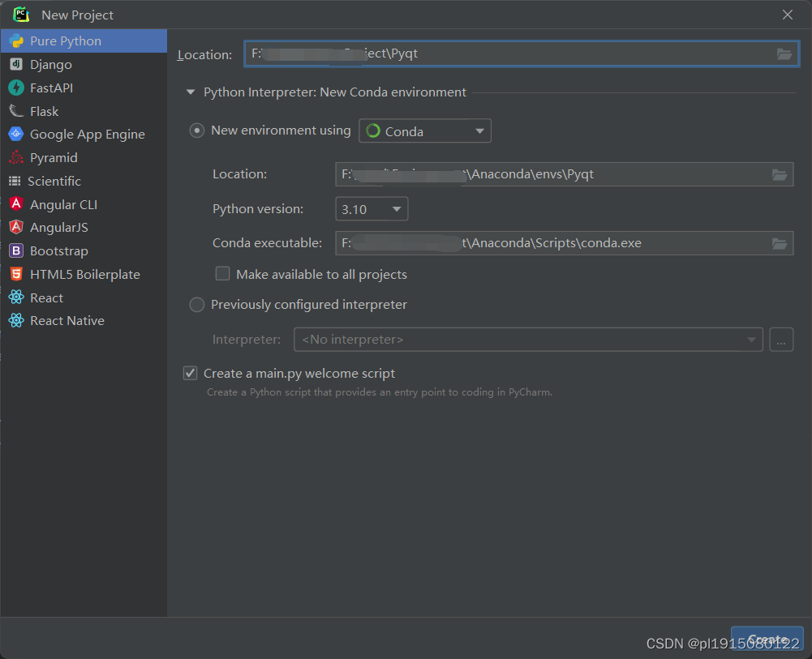This screenshot has width=812, height=659.
Task: Click the Pyramid icon
Action: pyautogui.click(x=16, y=157)
